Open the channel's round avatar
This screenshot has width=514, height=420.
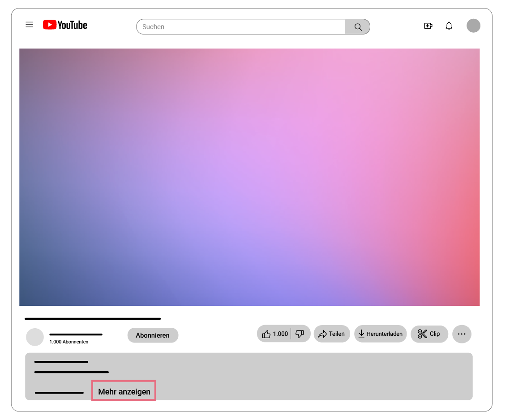[x=35, y=337]
